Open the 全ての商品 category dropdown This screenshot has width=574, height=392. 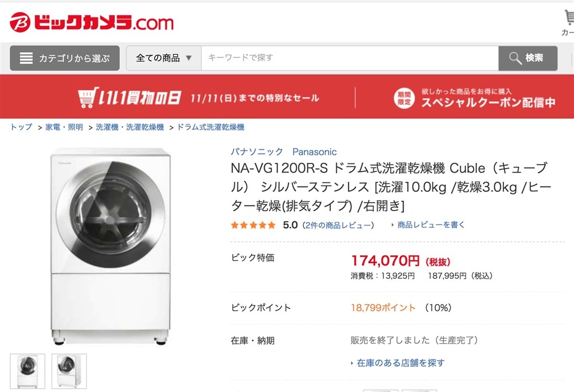(164, 58)
